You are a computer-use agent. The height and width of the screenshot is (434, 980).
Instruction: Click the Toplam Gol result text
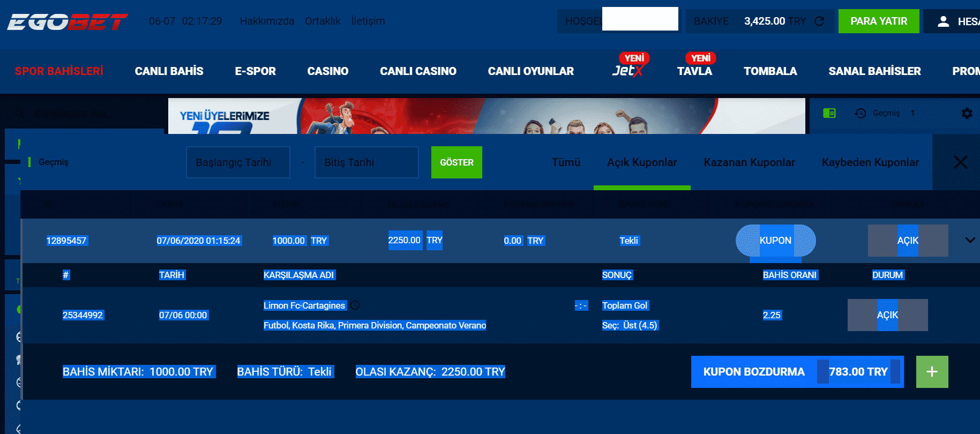pyautogui.click(x=625, y=305)
